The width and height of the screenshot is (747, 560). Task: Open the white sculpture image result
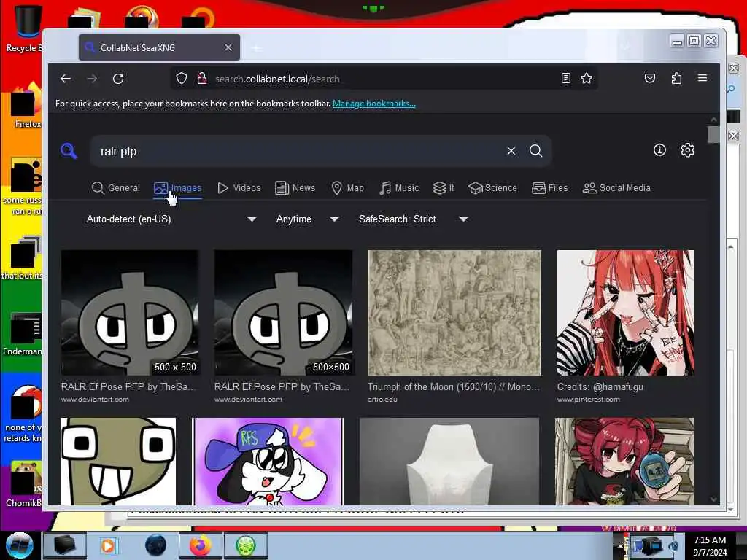coord(449,461)
